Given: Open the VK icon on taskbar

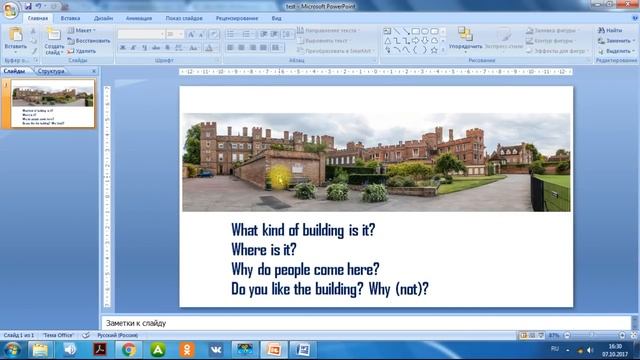Looking at the screenshot, I should (x=216, y=350).
